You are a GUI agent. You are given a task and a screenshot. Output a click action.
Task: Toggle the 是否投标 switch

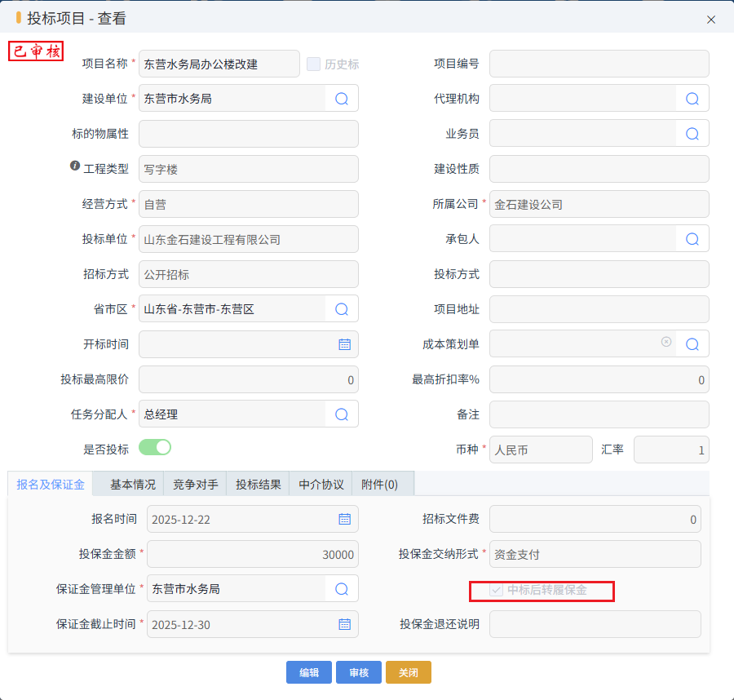tap(155, 448)
